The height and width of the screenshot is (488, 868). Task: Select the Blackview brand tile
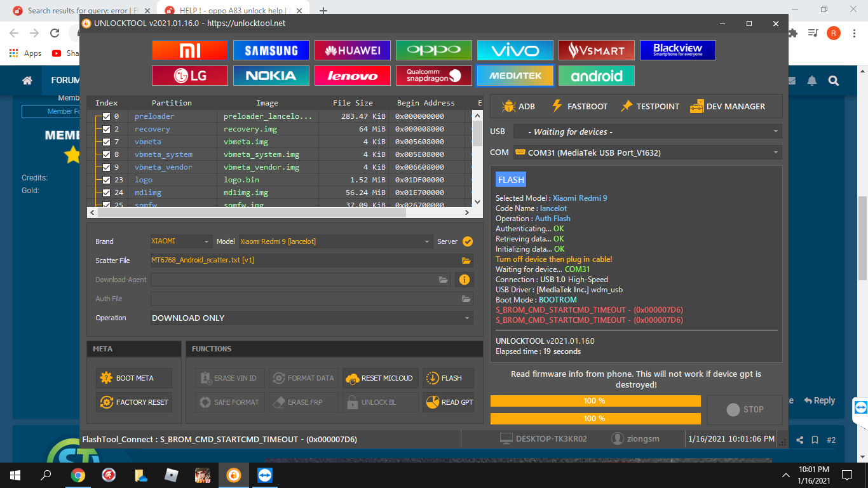tap(677, 50)
